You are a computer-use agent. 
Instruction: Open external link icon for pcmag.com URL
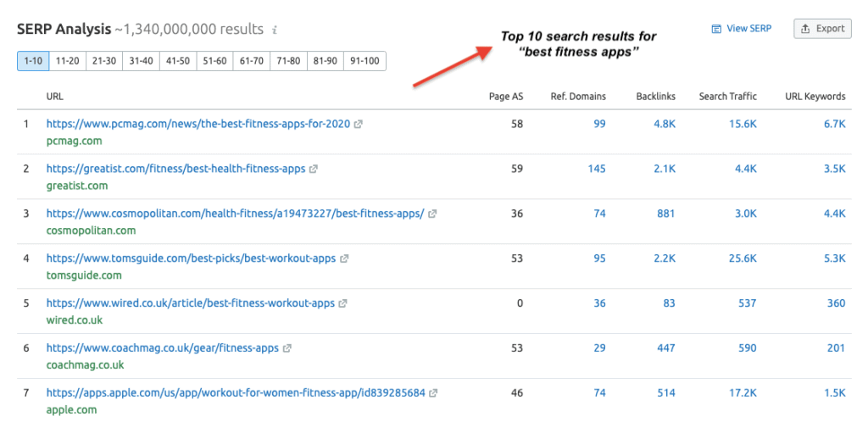[x=359, y=124]
